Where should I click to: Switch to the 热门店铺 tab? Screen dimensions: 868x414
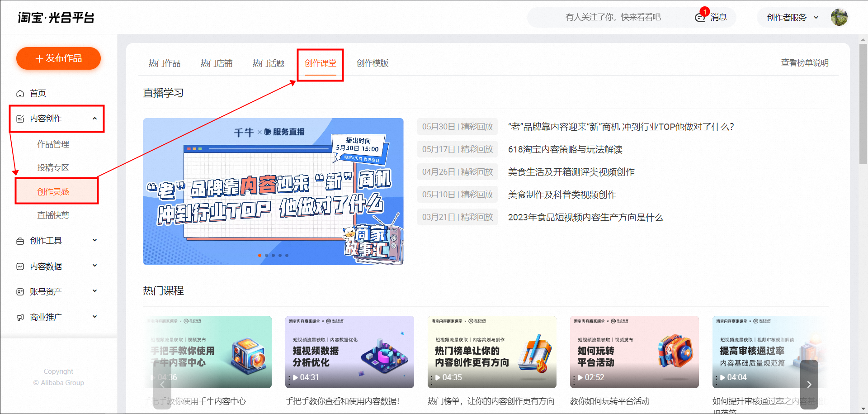(217, 63)
